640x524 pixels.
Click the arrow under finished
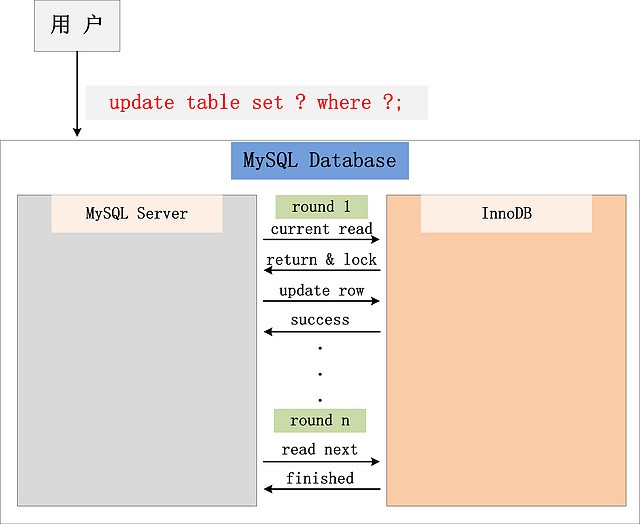click(x=321, y=489)
